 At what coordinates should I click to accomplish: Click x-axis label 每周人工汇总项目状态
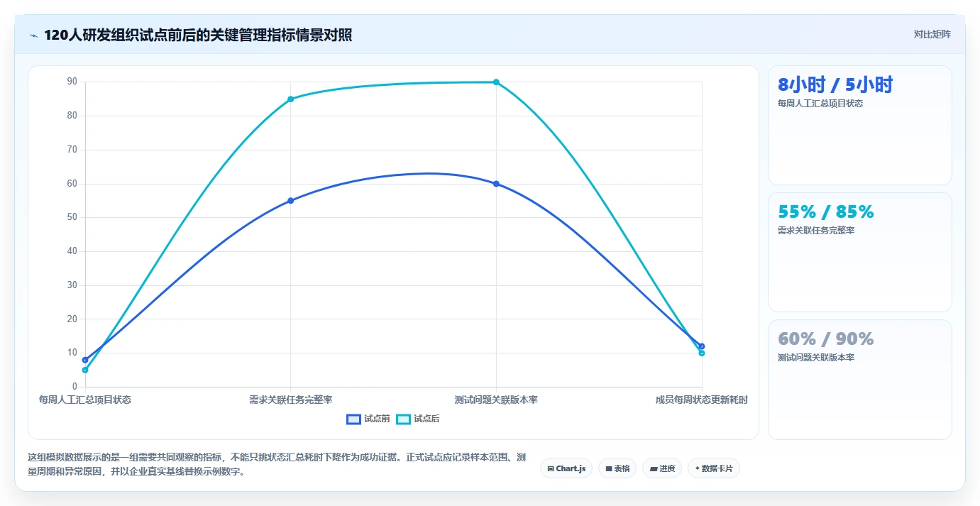[85, 400]
